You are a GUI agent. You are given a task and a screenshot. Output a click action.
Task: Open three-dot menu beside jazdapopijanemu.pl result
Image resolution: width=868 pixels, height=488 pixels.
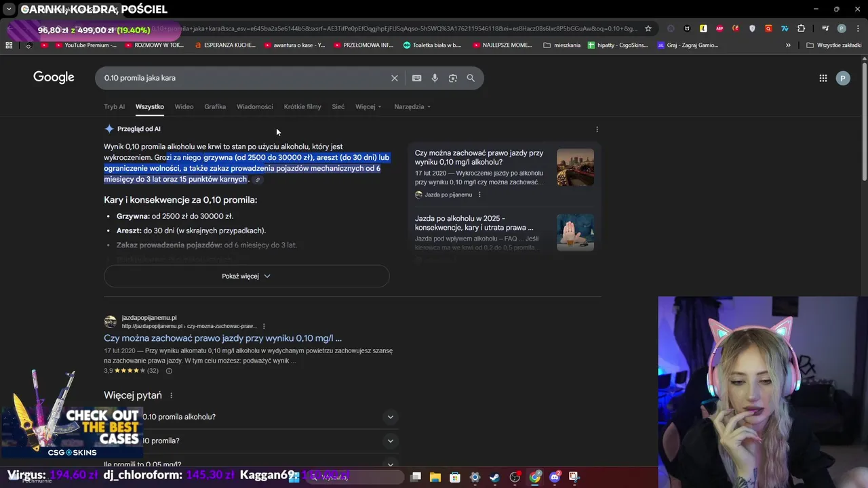pos(264,326)
